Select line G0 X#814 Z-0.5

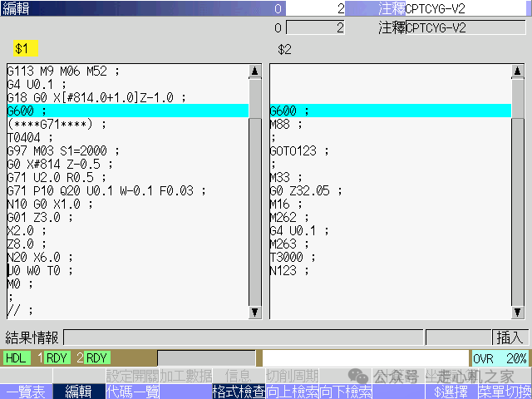click(x=128, y=164)
